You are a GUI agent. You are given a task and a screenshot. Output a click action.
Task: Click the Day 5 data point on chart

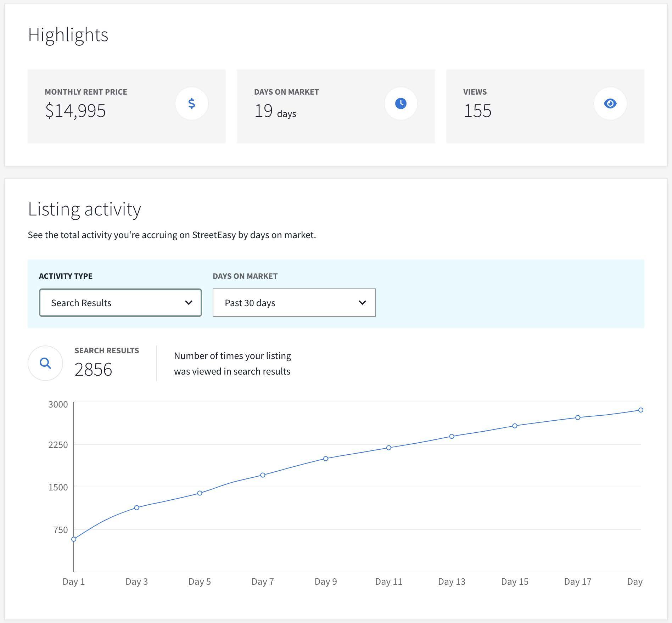pos(200,493)
